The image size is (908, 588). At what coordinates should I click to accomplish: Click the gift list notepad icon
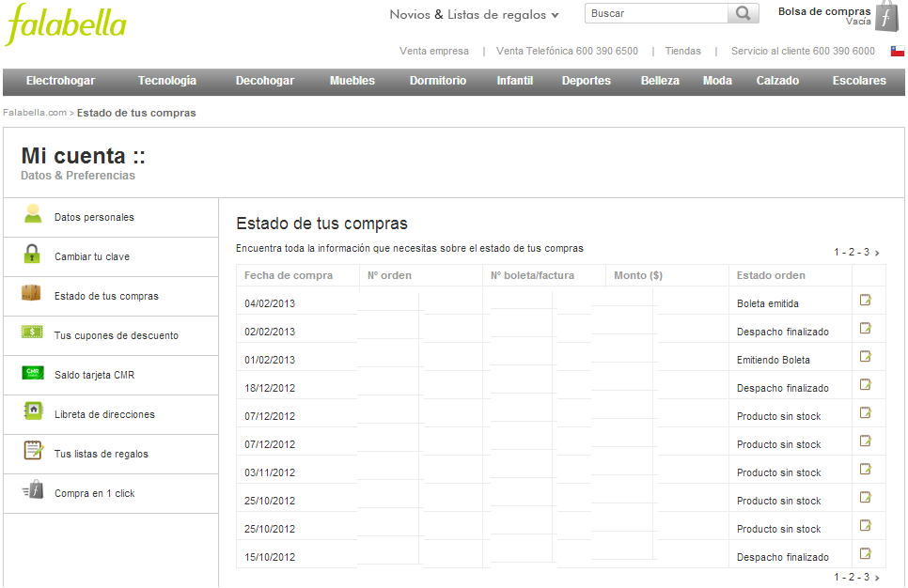click(34, 450)
